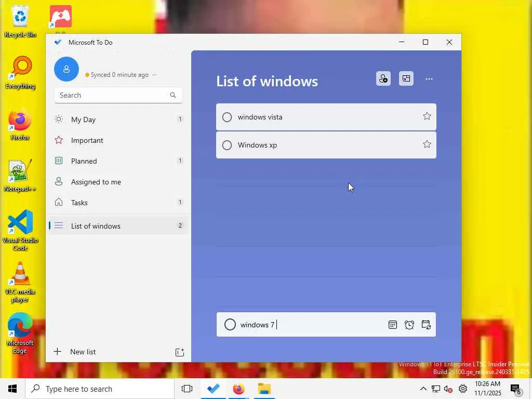
Task: Click the settings gear tray icon
Action: (463, 389)
